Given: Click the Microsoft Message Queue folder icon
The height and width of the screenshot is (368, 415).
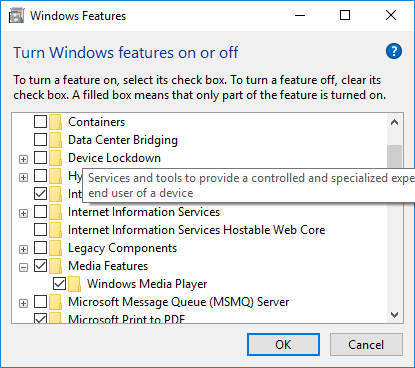Looking at the screenshot, I should click(x=56, y=302).
